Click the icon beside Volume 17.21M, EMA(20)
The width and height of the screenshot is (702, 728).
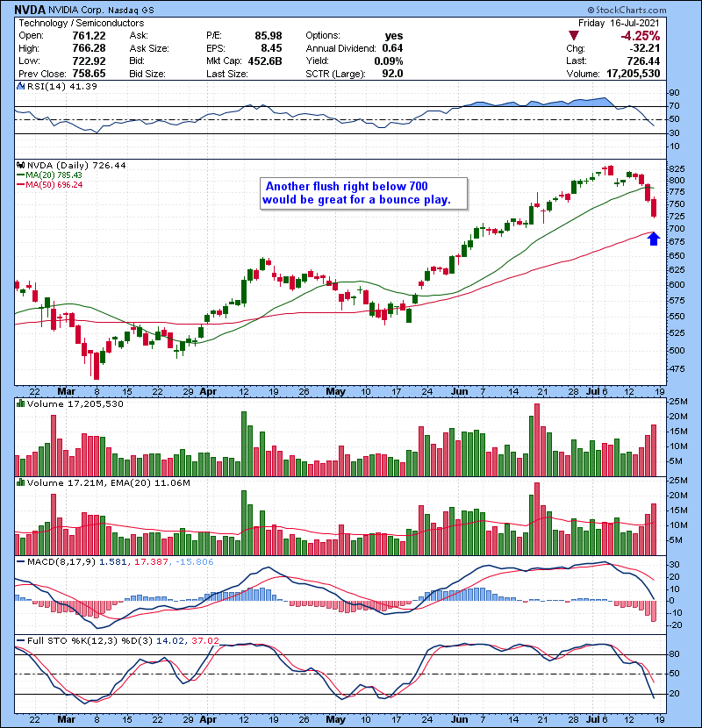[20, 483]
